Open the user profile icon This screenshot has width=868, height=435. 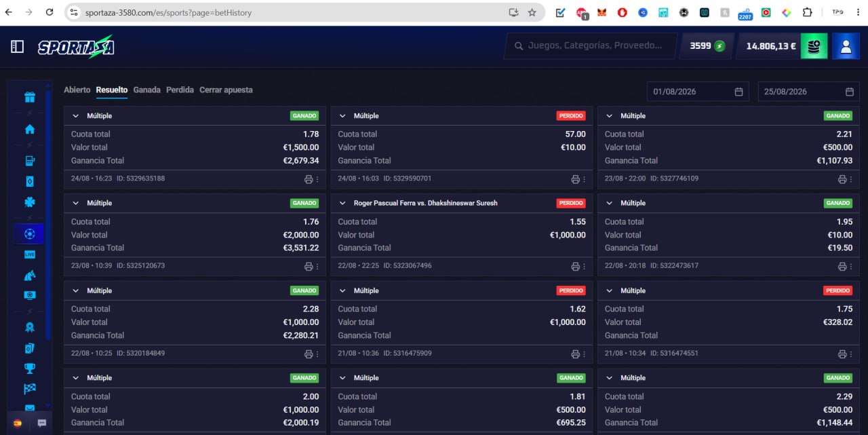pos(846,46)
